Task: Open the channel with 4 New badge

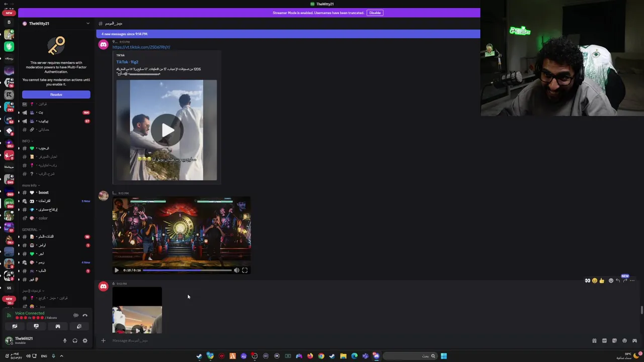Action: pos(55,262)
